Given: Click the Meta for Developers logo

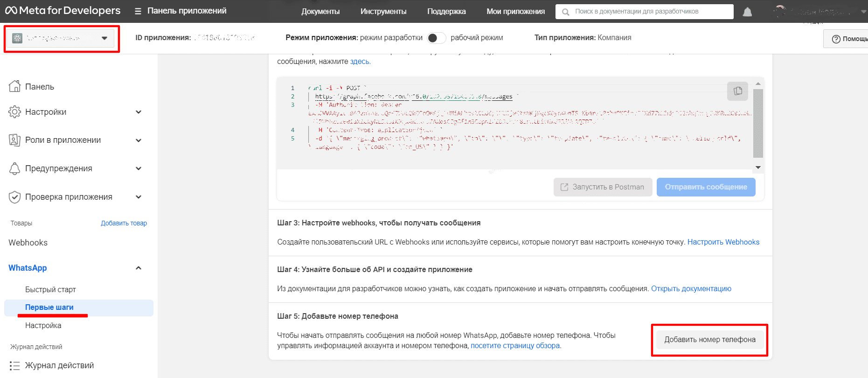Looking at the screenshot, I should click(62, 11).
